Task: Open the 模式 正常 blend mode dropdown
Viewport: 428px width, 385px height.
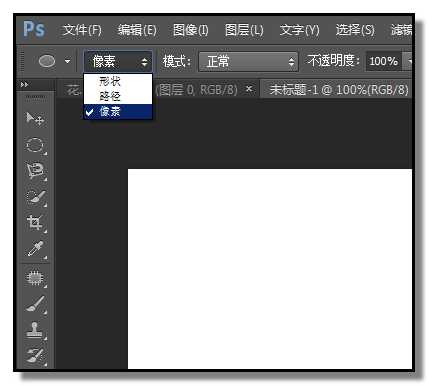Action: [x=248, y=62]
